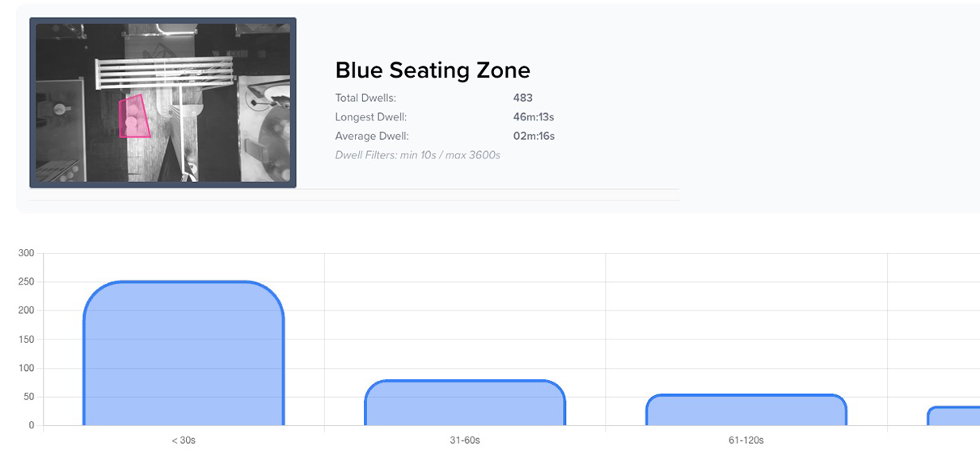Click the 61-120s histogram bar
This screenshot has height=460, width=980.
coord(746,410)
